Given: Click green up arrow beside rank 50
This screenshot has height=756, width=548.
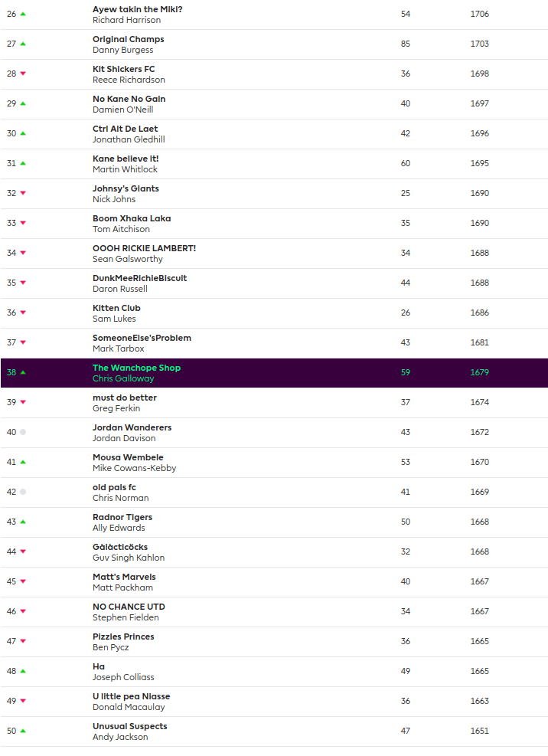Looking at the screenshot, I should 23,731.
